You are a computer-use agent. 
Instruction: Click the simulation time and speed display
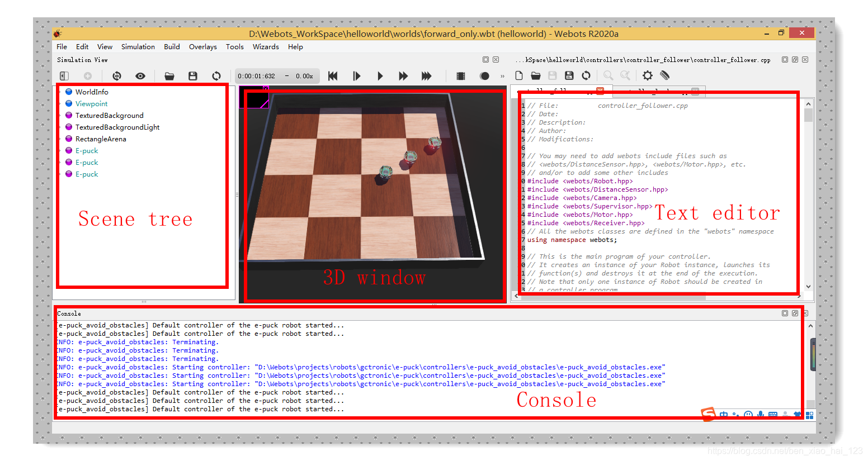click(x=277, y=76)
